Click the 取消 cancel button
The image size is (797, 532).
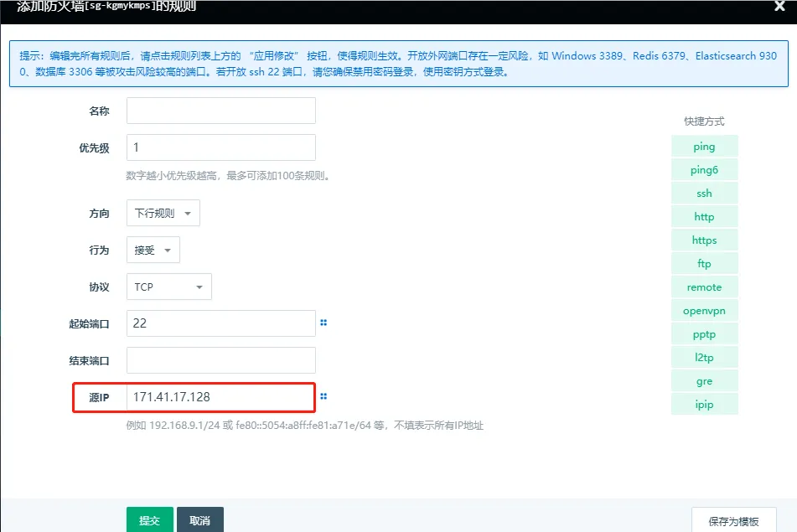click(199, 519)
